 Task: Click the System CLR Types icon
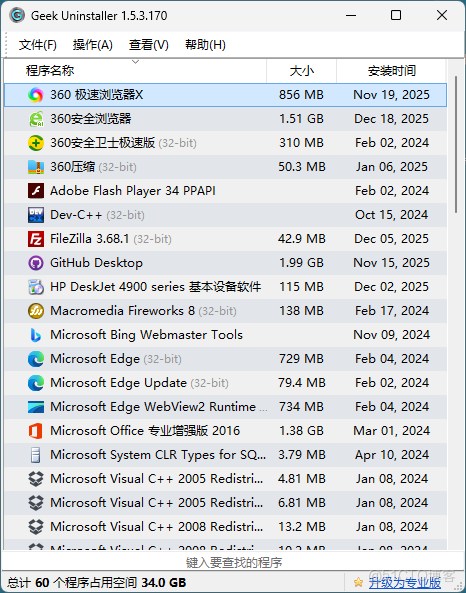tap(36, 455)
